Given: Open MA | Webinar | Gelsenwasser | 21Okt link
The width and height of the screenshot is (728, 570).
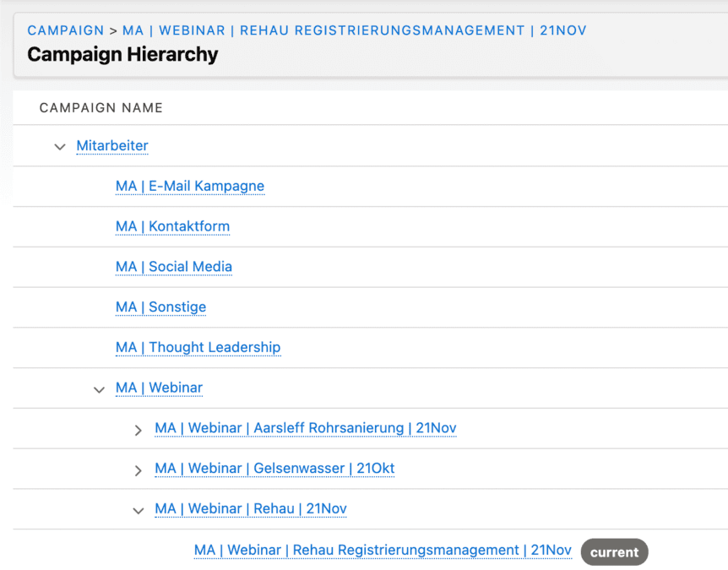Looking at the screenshot, I should point(274,469).
